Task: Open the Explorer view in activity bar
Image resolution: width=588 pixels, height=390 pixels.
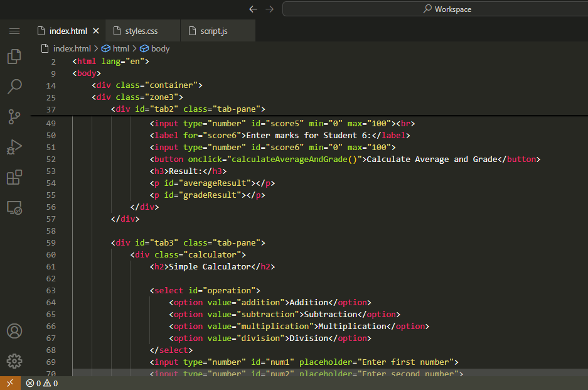Action: [14, 57]
